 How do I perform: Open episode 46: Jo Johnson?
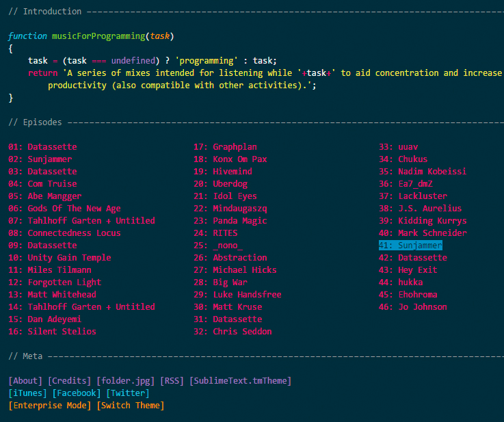pyautogui.click(x=412, y=307)
